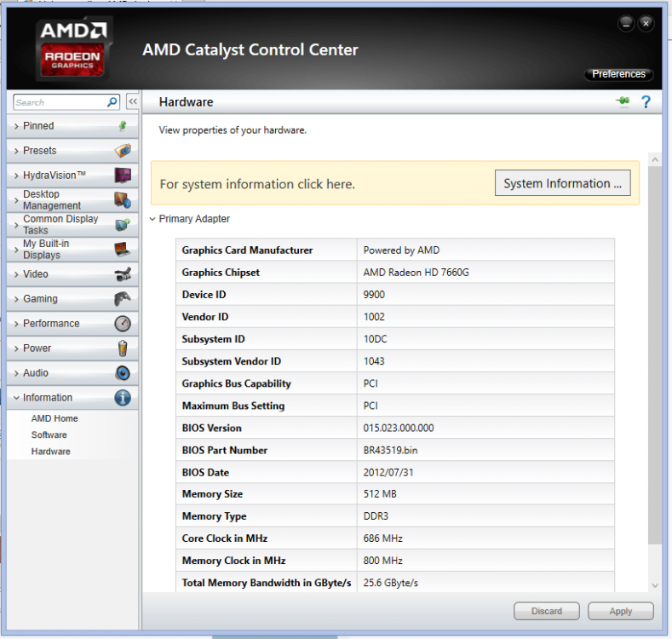The height and width of the screenshot is (639, 672).
Task: Click the Pinned pushpin icon
Action: [x=123, y=125]
